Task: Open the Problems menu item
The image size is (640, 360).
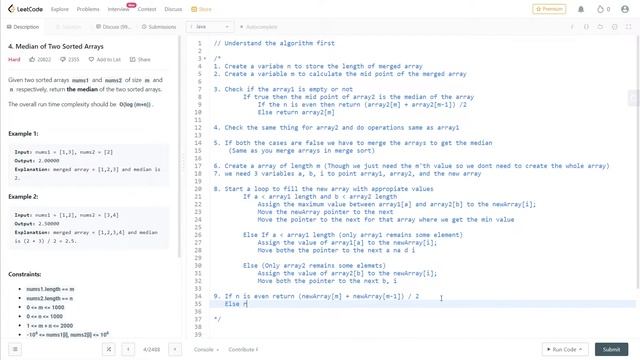Action: pyautogui.click(x=88, y=9)
